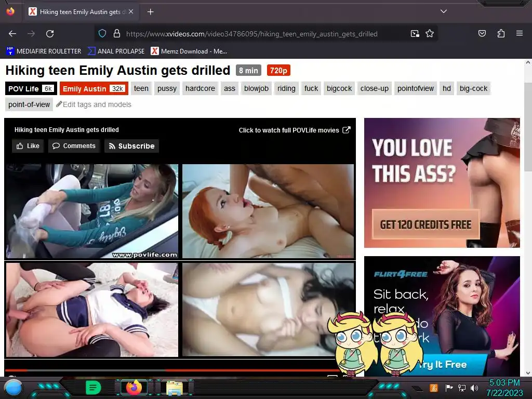Open File Explorer from the taskbar
The width and height of the screenshot is (532, 399).
pyautogui.click(x=175, y=388)
